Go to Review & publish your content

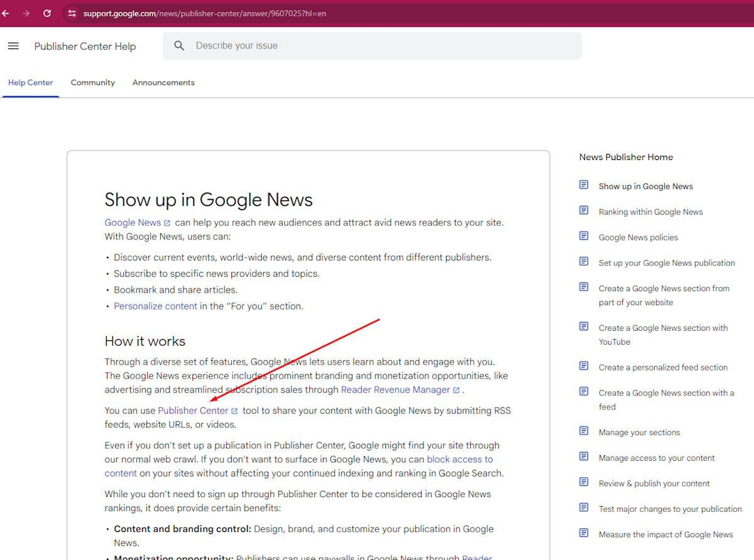tap(653, 483)
